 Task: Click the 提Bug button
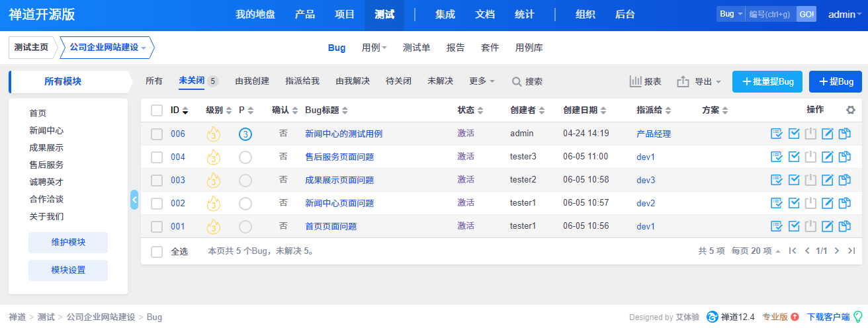click(836, 81)
